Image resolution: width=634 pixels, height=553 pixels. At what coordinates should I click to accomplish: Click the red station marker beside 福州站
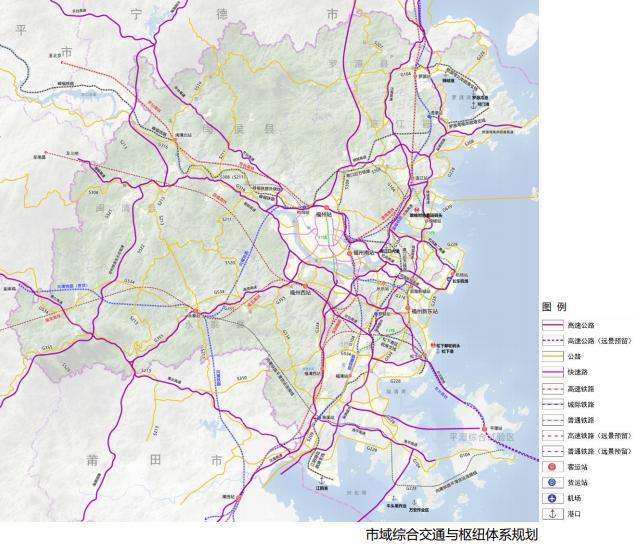pos(326,208)
